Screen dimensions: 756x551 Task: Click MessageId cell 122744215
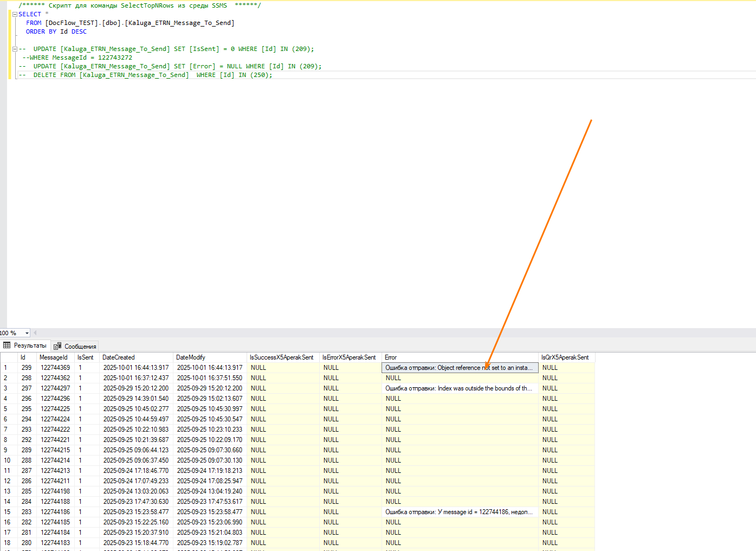56,450
